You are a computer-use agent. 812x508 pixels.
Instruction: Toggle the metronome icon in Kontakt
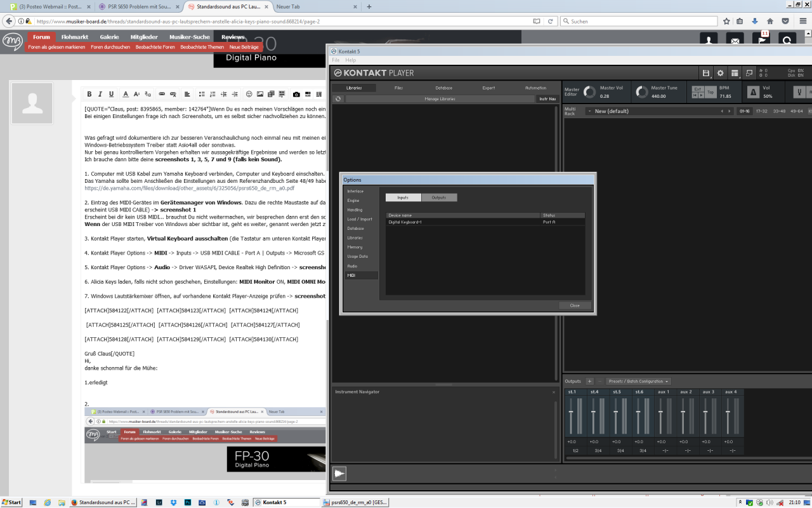point(753,92)
